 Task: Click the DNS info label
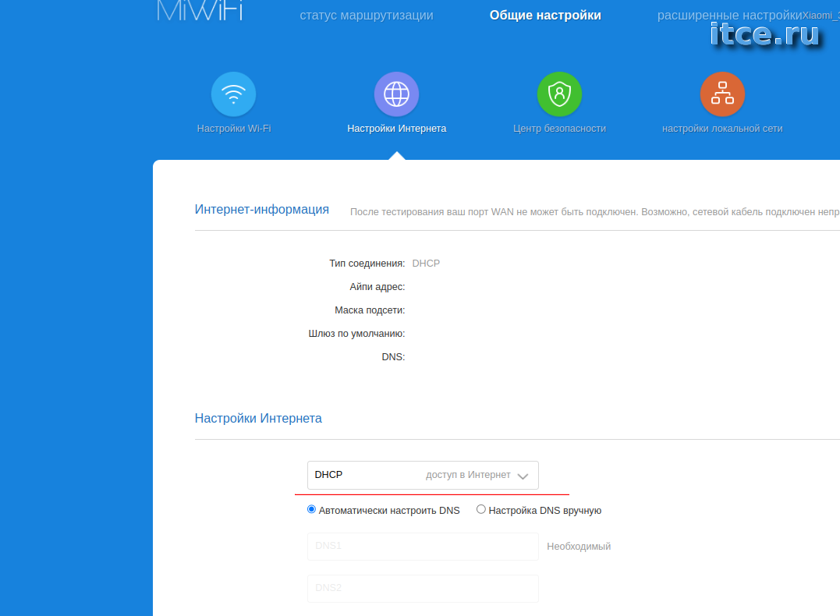click(393, 357)
